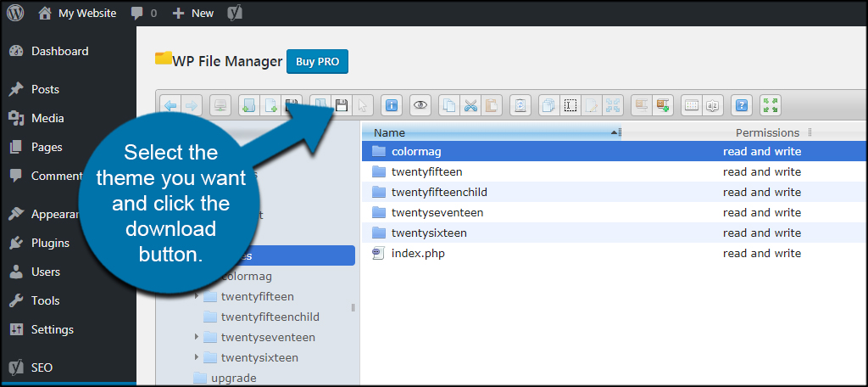
Task: Click the Name column resize handle
Action: tap(620, 132)
